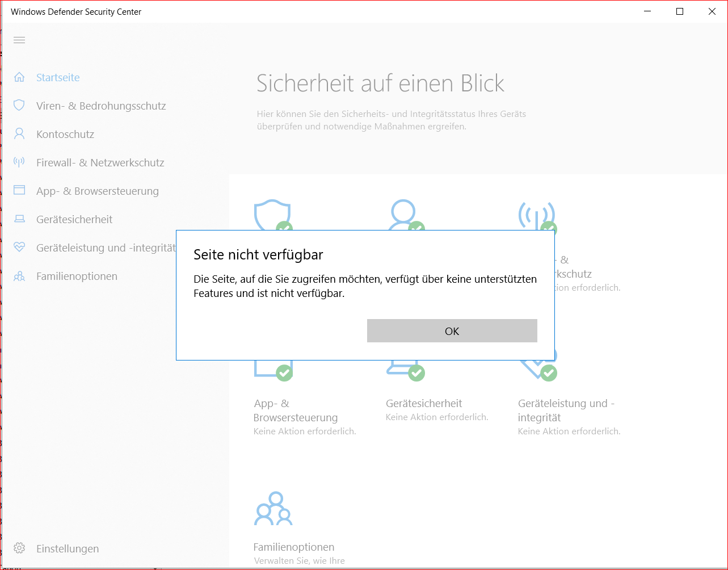Click the shield icon for Viren- & Bedrohungsschutz
Viewport: 728px width, 570px height.
pyautogui.click(x=19, y=106)
